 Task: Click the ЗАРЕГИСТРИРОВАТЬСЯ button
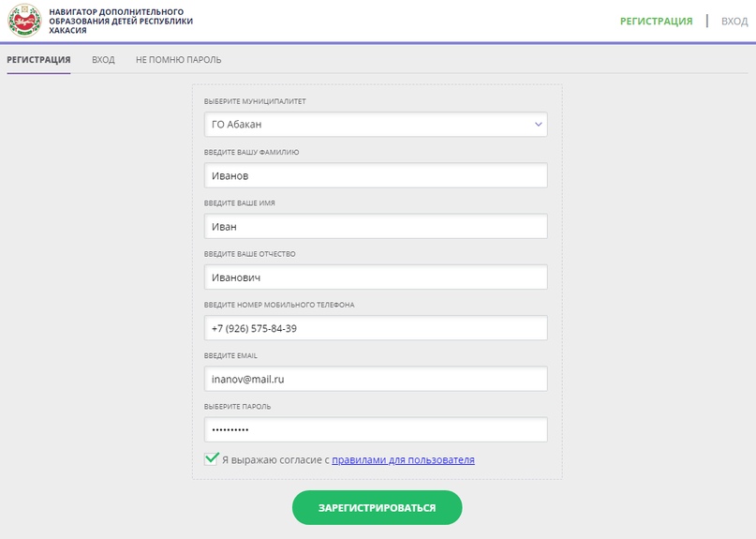pos(377,508)
